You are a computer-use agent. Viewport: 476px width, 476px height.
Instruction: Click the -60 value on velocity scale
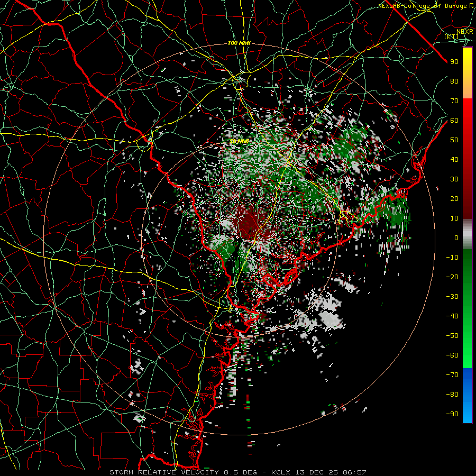pos(452,355)
